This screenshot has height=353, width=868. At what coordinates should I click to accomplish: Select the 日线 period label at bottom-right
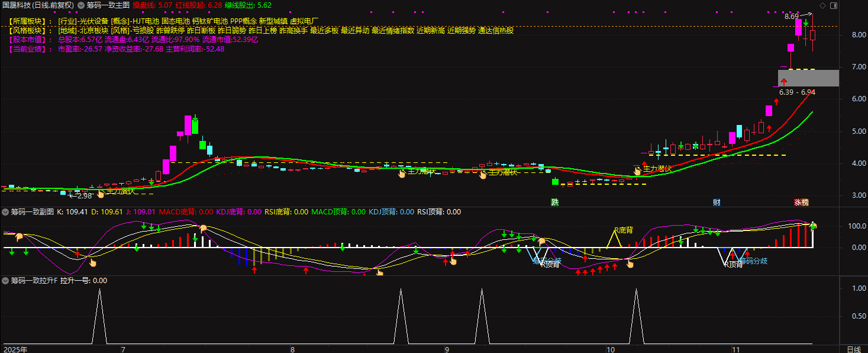point(854,349)
